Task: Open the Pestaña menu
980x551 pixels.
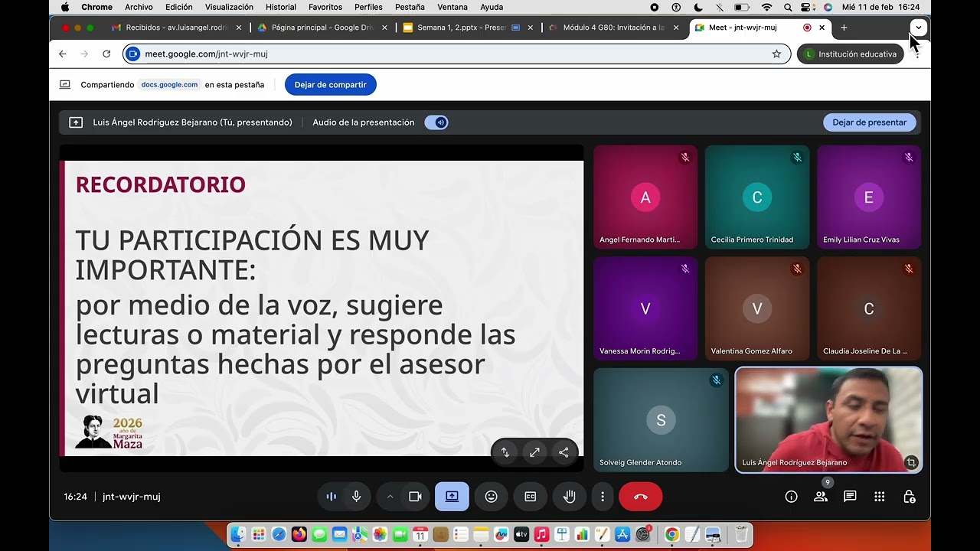Action: (410, 7)
